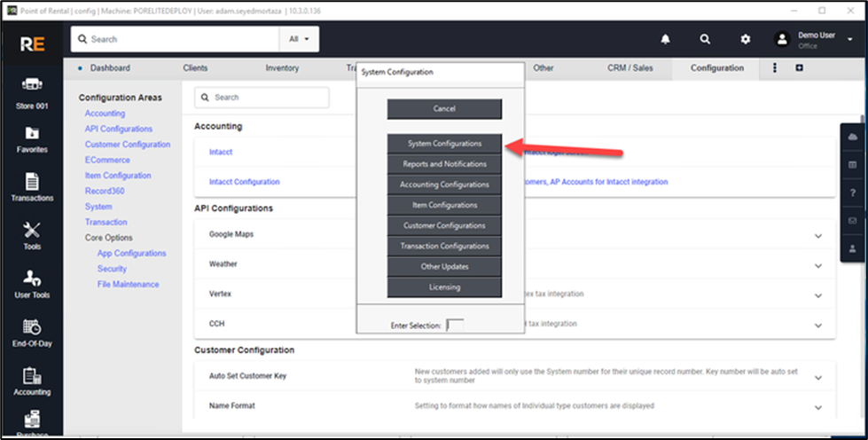Switch to the CRM / Sales tab
The image size is (868, 440).
pos(629,68)
